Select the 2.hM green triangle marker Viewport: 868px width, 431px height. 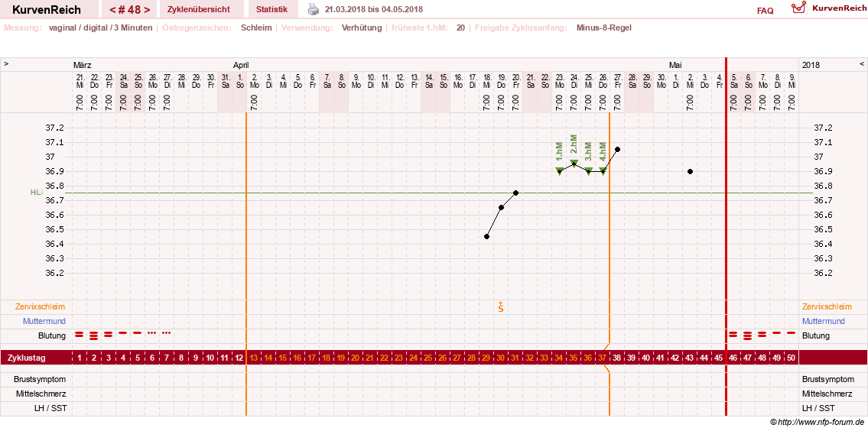[x=574, y=164]
